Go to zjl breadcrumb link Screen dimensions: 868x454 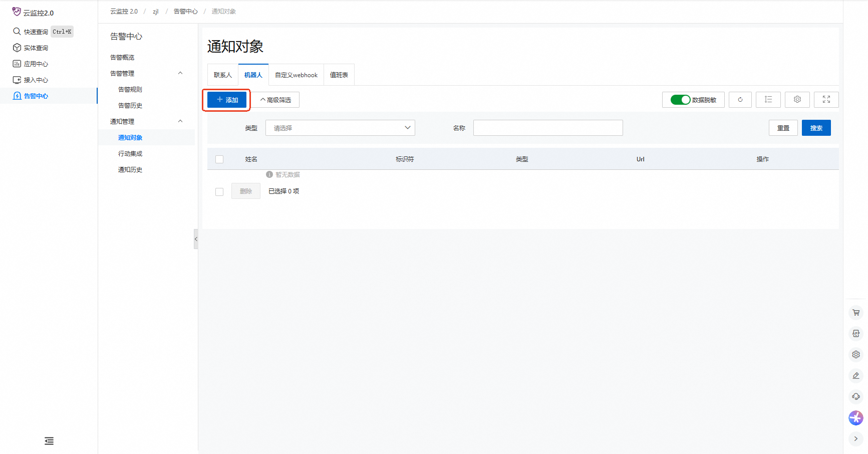click(156, 12)
